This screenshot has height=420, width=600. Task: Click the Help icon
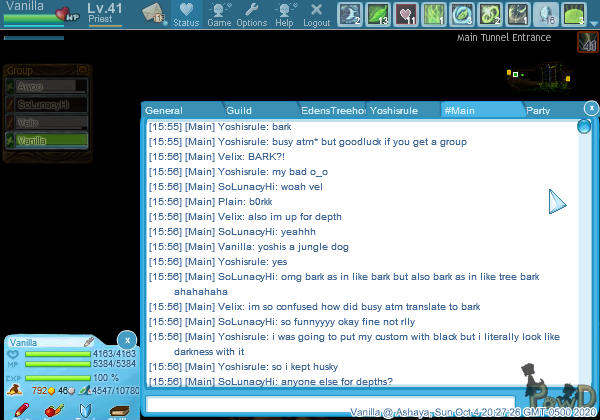coord(284,14)
